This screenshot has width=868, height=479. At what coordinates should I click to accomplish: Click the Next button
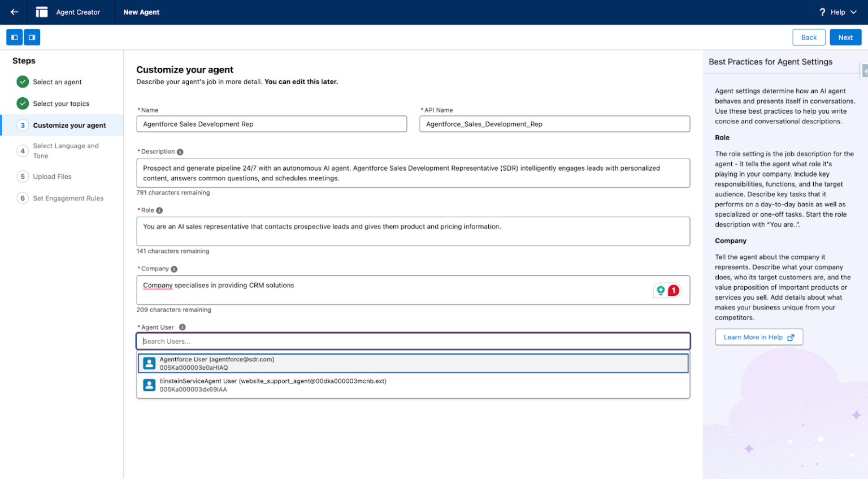point(845,37)
